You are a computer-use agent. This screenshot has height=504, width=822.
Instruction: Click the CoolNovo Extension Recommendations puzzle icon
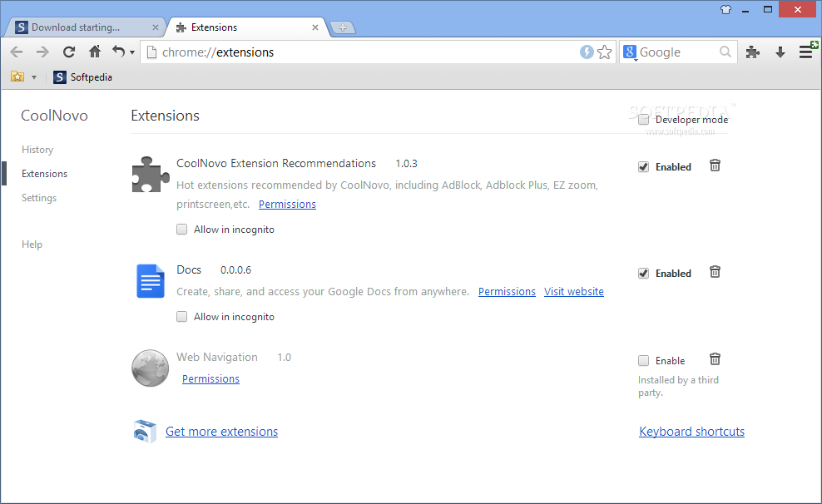click(151, 175)
